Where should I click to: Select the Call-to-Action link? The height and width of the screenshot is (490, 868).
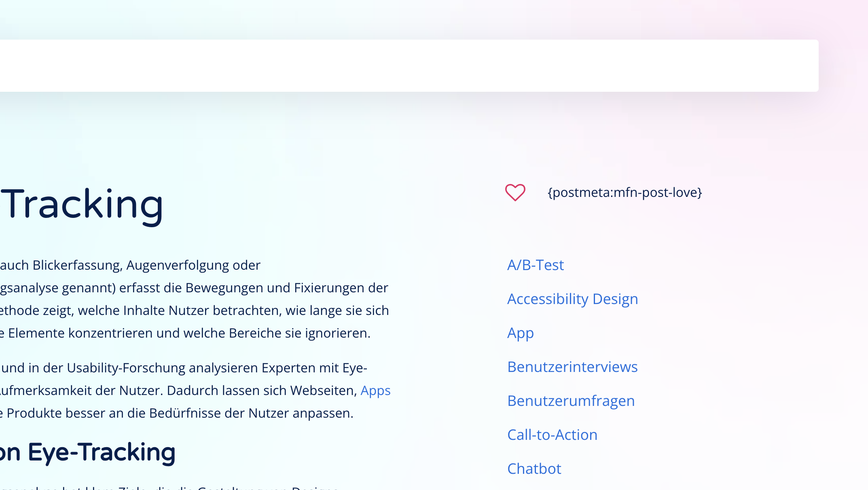(x=552, y=435)
